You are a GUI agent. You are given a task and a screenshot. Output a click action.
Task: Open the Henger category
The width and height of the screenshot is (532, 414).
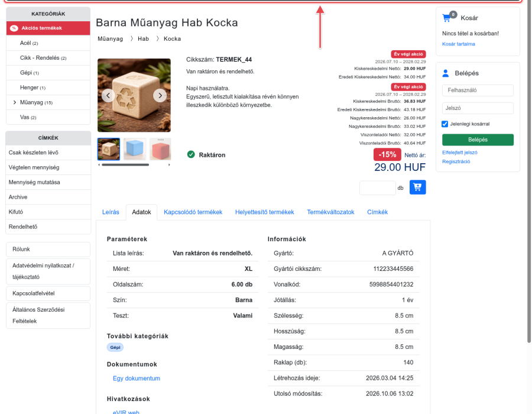coord(48,88)
